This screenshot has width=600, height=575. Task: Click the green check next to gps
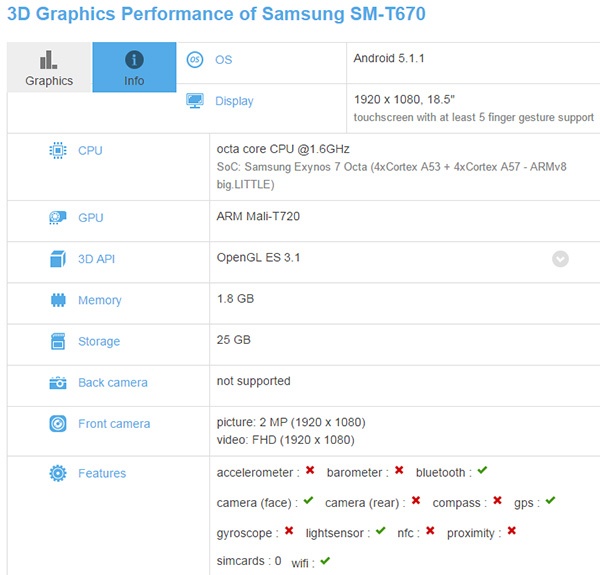(550, 500)
